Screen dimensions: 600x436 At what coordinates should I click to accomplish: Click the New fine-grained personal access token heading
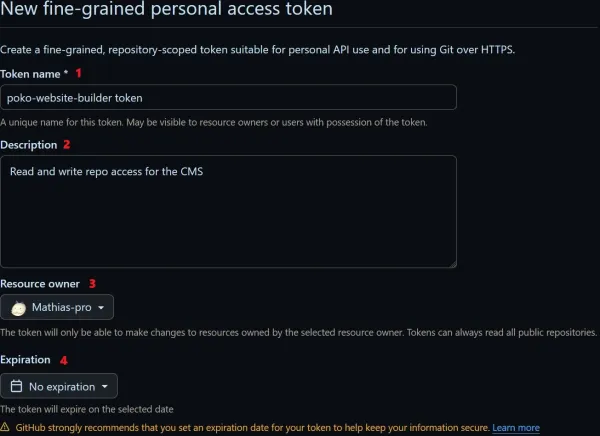(166, 9)
